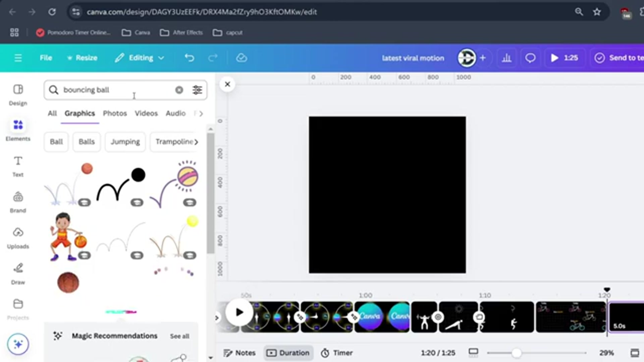644x362 pixels.
Task: Open the Uploads panel
Action: (18, 238)
